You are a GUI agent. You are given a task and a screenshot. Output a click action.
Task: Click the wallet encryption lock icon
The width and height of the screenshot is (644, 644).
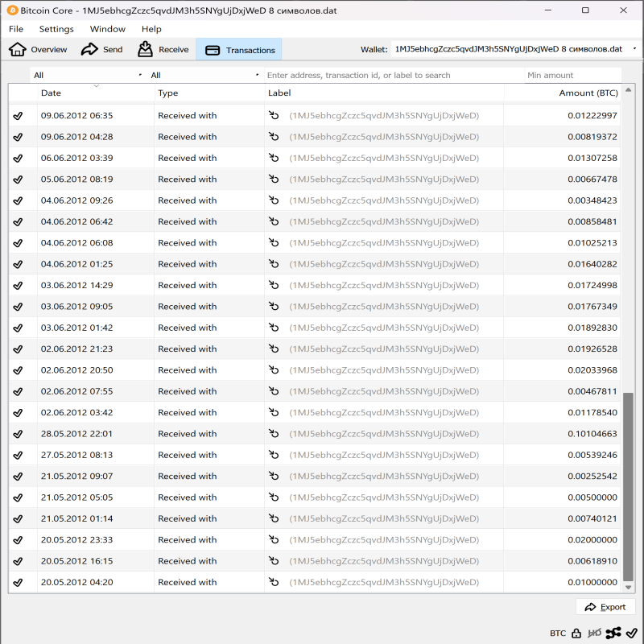576,634
